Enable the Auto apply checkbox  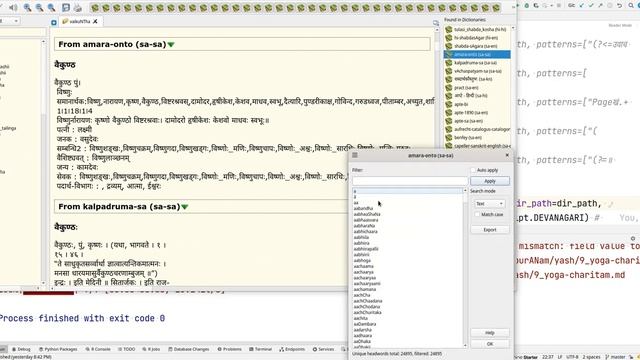473,170
